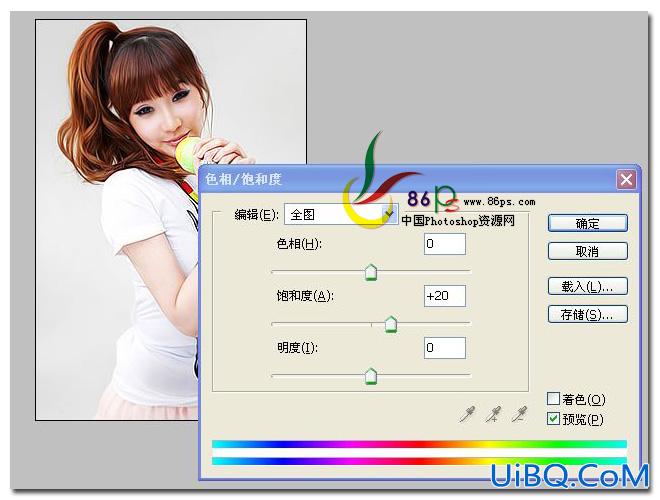The height and width of the screenshot is (500, 660).
Task: Click the 色相(H) value field
Action: coord(445,244)
